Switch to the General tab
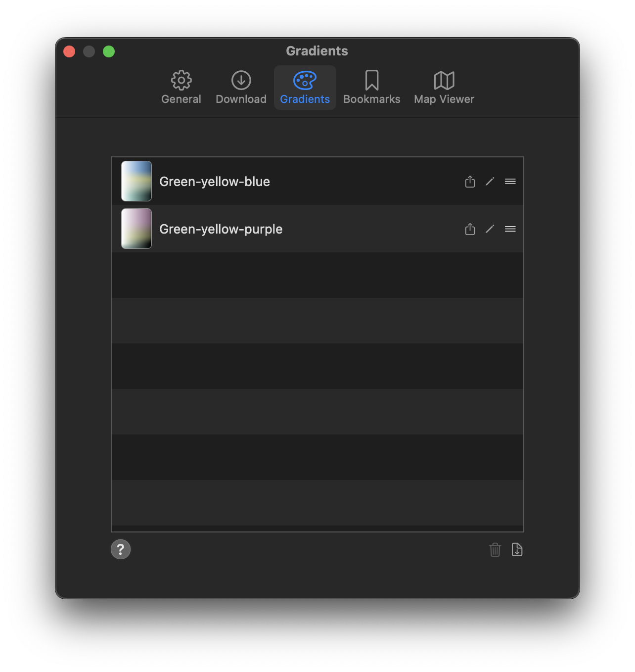This screenshot has height=672, width=635. tap(181, 88)
